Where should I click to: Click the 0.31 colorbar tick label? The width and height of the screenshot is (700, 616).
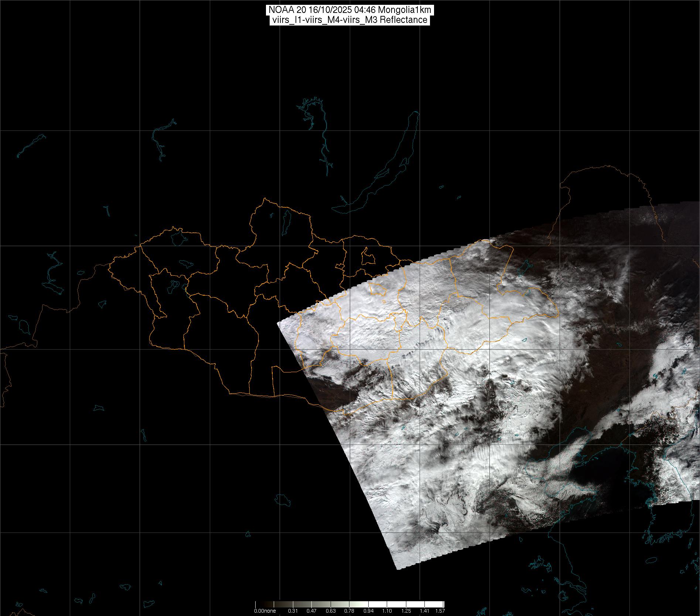point(293,611)
